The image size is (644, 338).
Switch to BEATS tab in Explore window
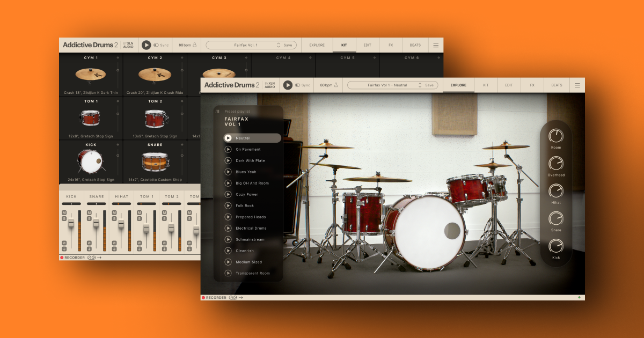tap(557, 85)
